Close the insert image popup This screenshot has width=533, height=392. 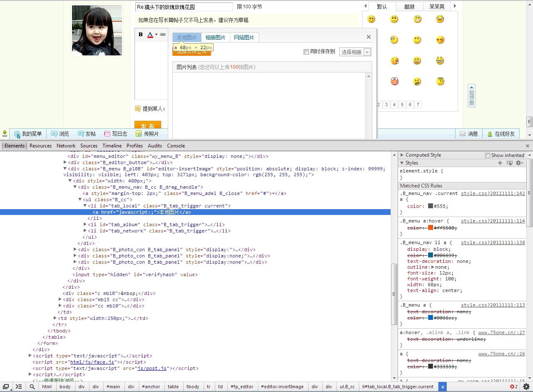point(369,37)
